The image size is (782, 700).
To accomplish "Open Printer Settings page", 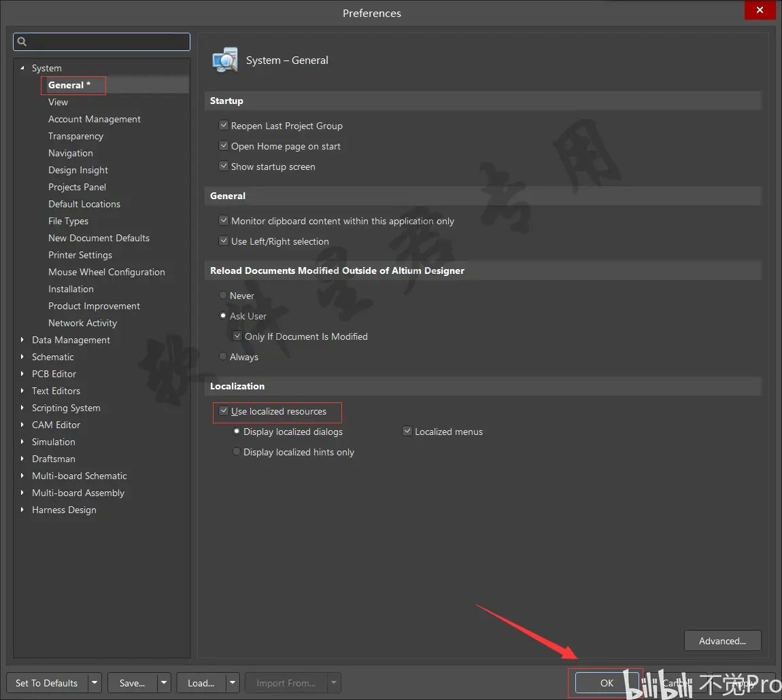I will 80,254.
